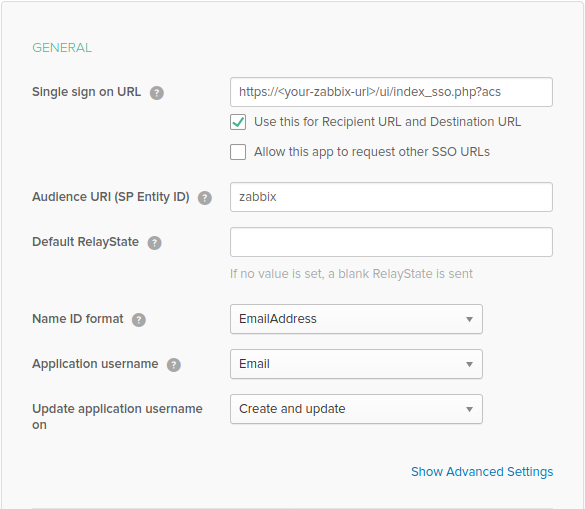Uncheck the Recipient URL and Destination URL checkbox
Screen dimensions: 585x509
point(238,122)
